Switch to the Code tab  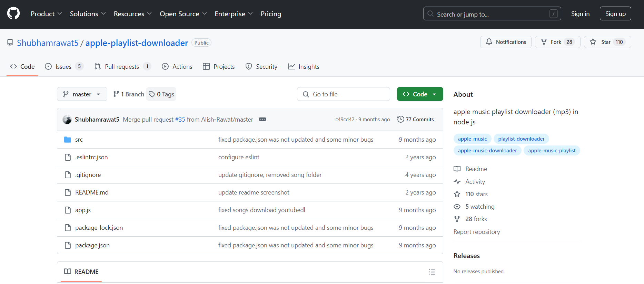[x=22, y=67]
